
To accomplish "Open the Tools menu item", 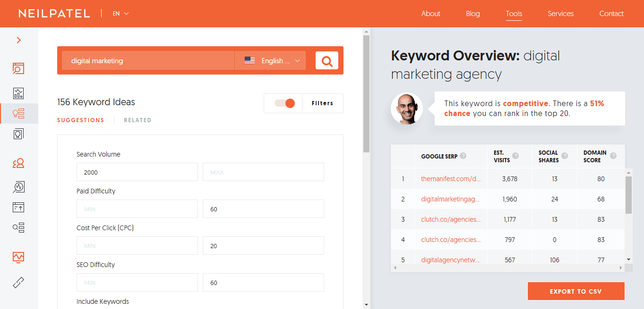I will coord(514,14).
